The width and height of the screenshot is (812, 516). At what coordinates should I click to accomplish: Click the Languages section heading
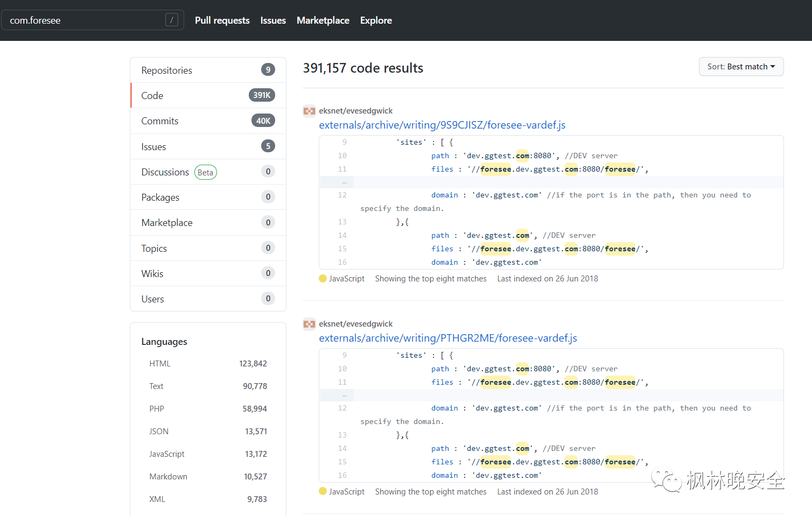(x=164, y=342)
